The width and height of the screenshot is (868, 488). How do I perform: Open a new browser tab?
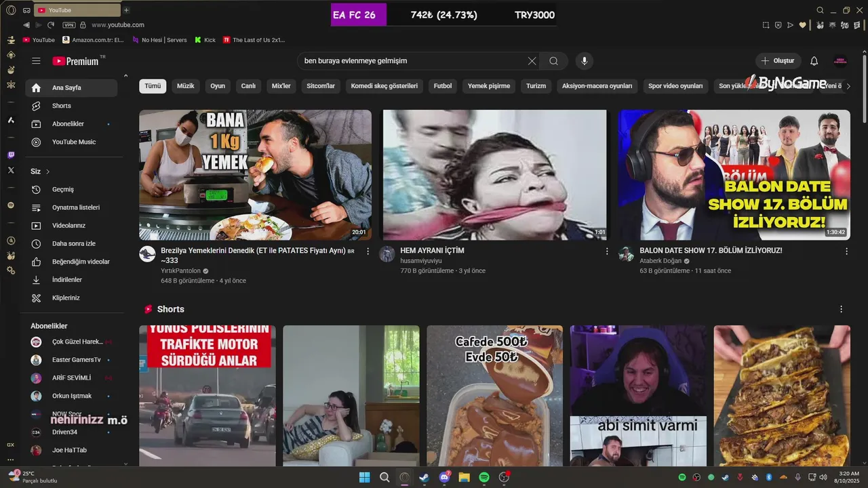[x=126, y=10]
